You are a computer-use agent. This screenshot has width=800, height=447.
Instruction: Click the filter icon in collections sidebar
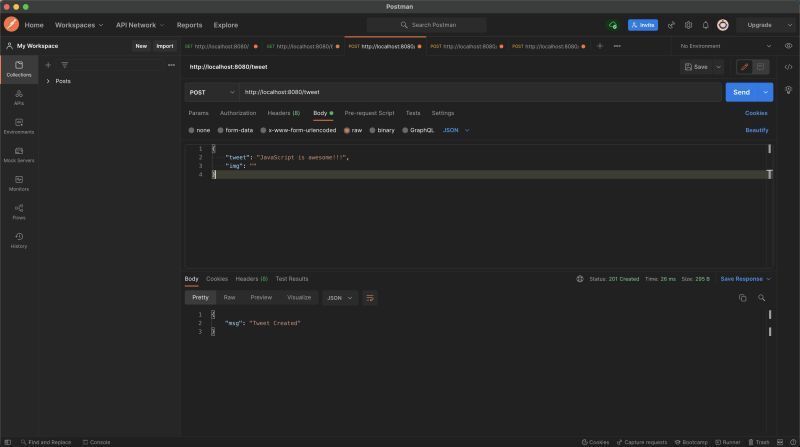[64, 65]
